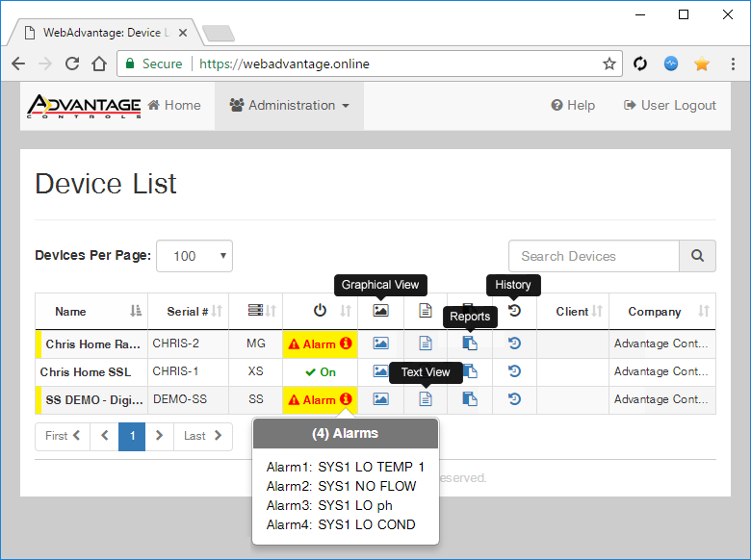Open graphical view for SS DEMO device
The height and width of the screenshot is (560, 751).
[380, 399]
